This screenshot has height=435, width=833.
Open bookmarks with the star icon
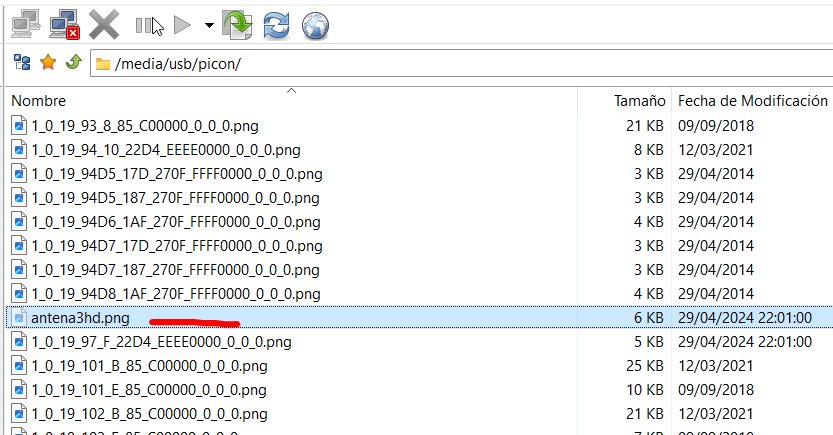click(48, 63)
